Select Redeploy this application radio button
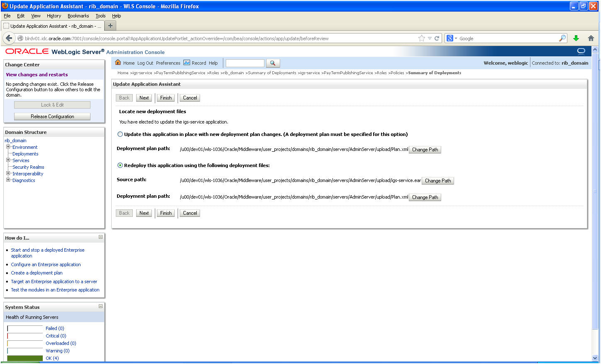 (x=120, y=165)
